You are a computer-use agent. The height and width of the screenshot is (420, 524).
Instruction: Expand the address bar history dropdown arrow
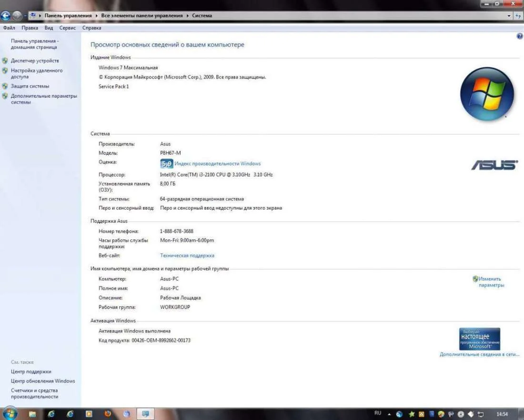click(x=509, y=16)
